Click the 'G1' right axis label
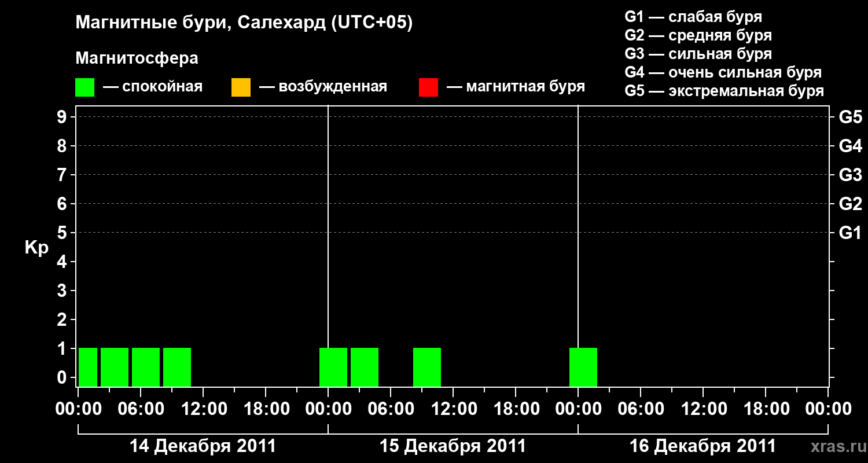This screenshot has width=868, height=463. (x=850, y=233)
